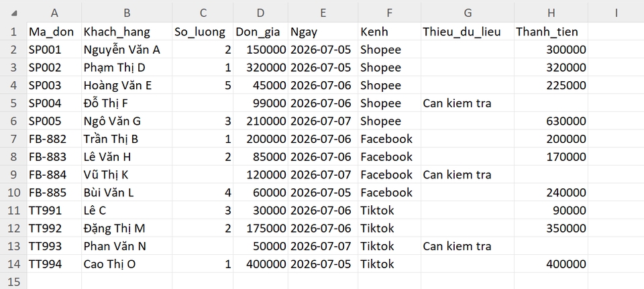Image resolution: width=644 pixels, height=289 pixels.
Task: Click date cell in FB-885 row
Action: pyautogui.click(x=323, y=192)
